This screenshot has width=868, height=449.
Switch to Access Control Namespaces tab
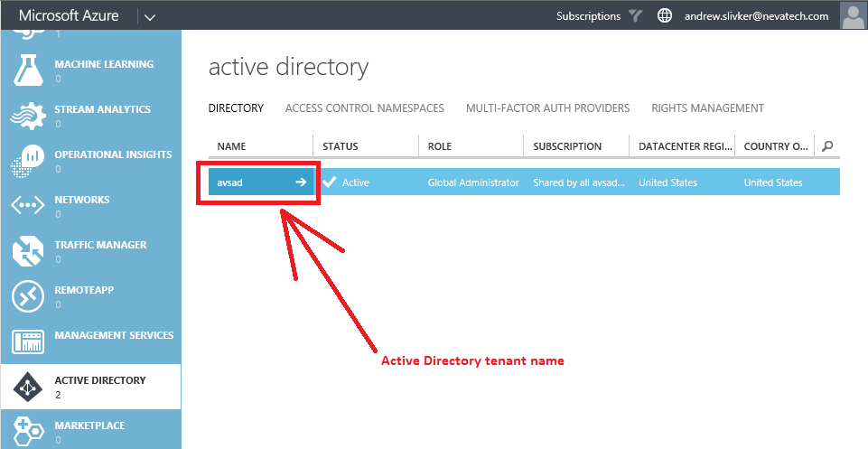pos(364,108)
